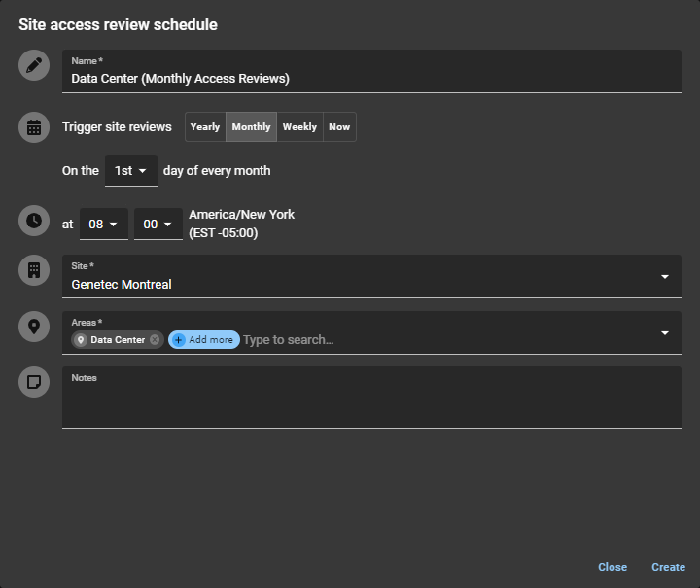
Task: Click inside the Notes text area
Action: (371, 403)
